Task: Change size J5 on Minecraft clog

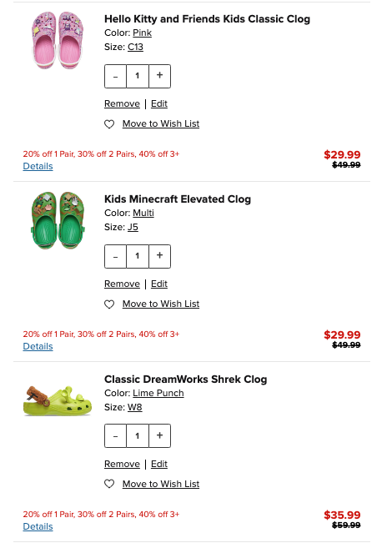Action: (133, 227)
